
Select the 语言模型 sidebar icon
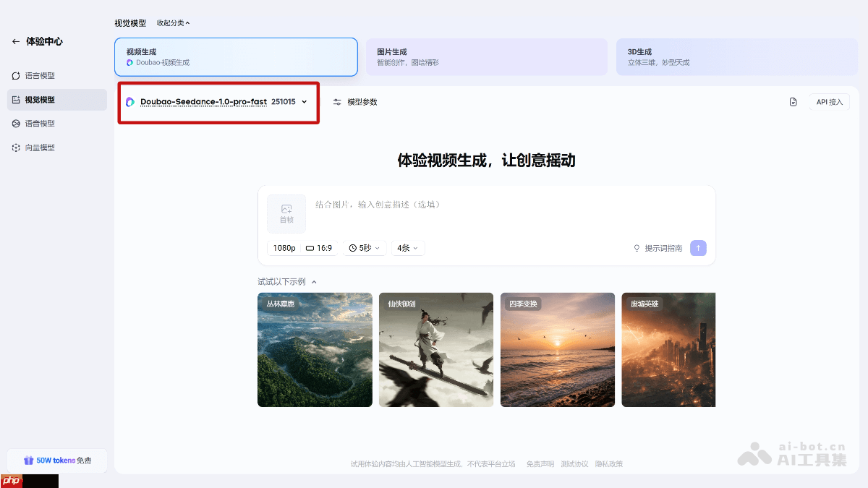click(x=15, y=75)
